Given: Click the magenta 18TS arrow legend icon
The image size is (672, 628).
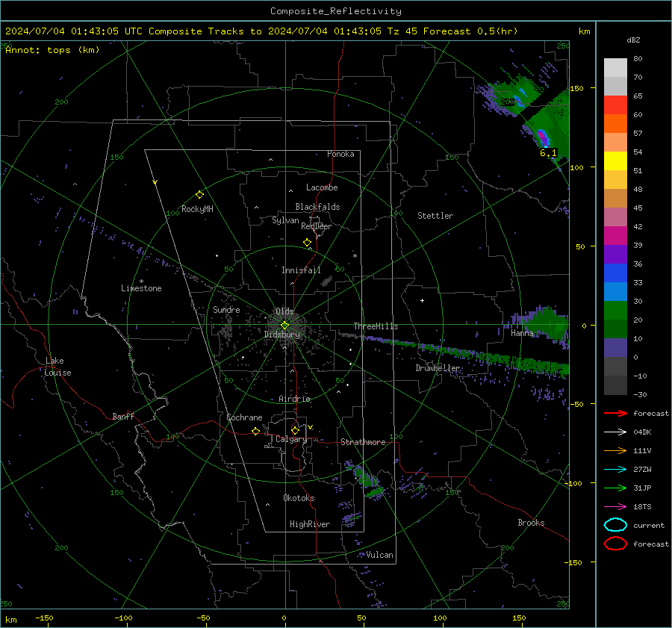Looking at the screenshot, I should click(x=615, y=507).
